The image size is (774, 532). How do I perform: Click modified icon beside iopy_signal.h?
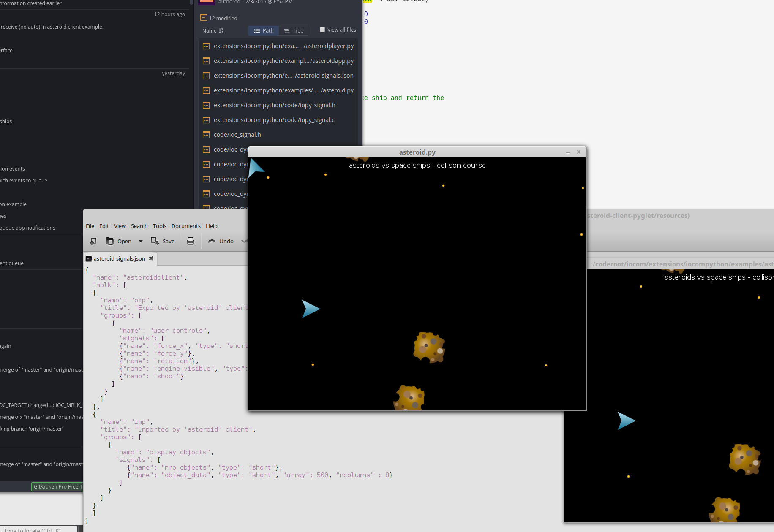(206, 105)
